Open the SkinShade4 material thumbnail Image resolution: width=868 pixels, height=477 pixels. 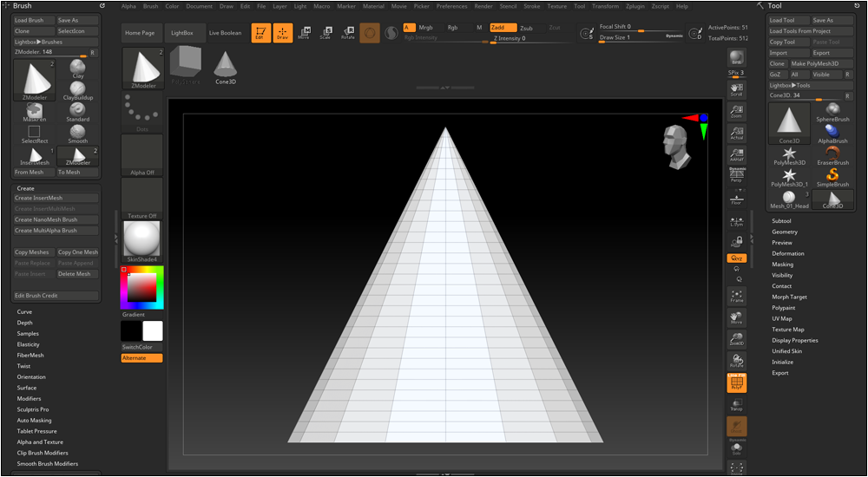(x=142, y=240)
